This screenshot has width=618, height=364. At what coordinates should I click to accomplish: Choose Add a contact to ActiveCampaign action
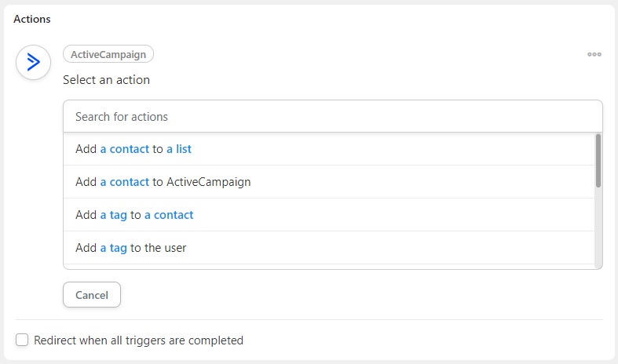tap(329, 182)
